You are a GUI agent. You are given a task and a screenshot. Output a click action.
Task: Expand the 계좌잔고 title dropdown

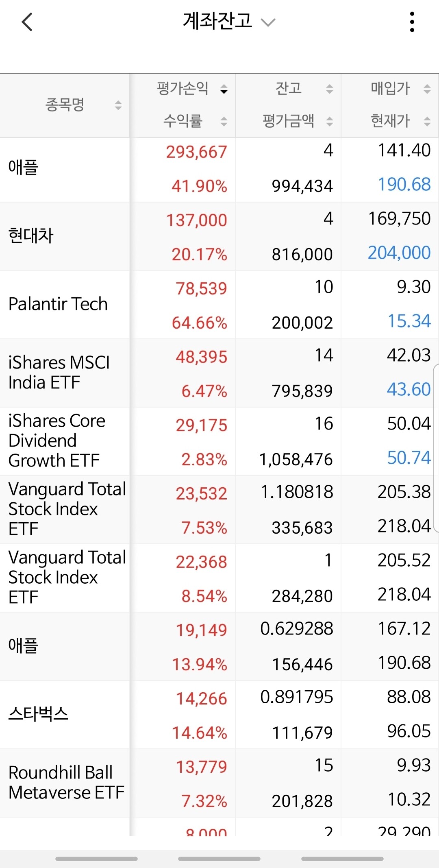268,22
